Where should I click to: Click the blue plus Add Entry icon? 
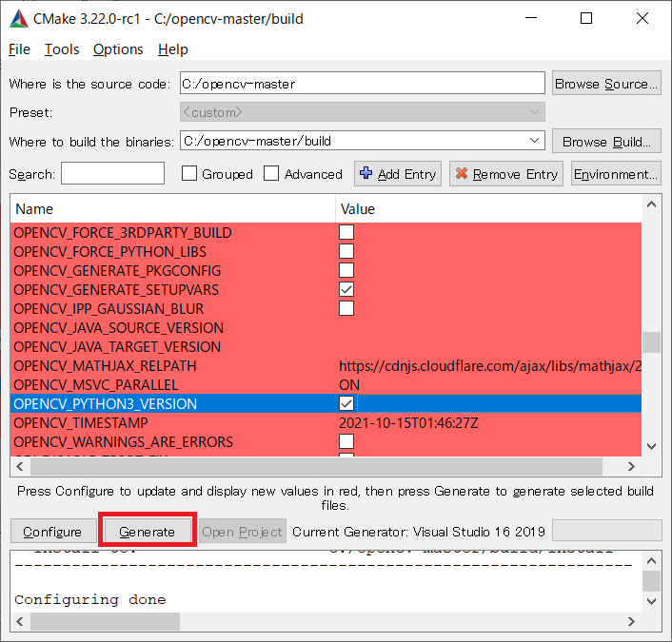coord(366,173)
